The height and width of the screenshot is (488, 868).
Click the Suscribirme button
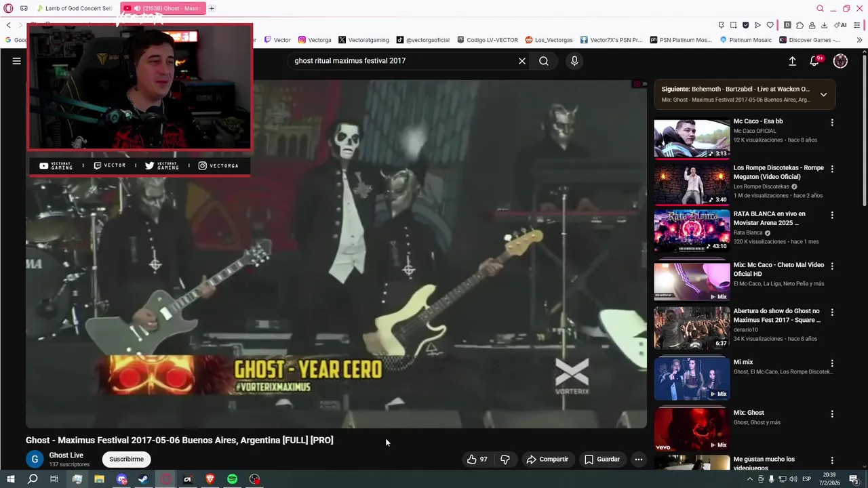(x=127, y=459)
